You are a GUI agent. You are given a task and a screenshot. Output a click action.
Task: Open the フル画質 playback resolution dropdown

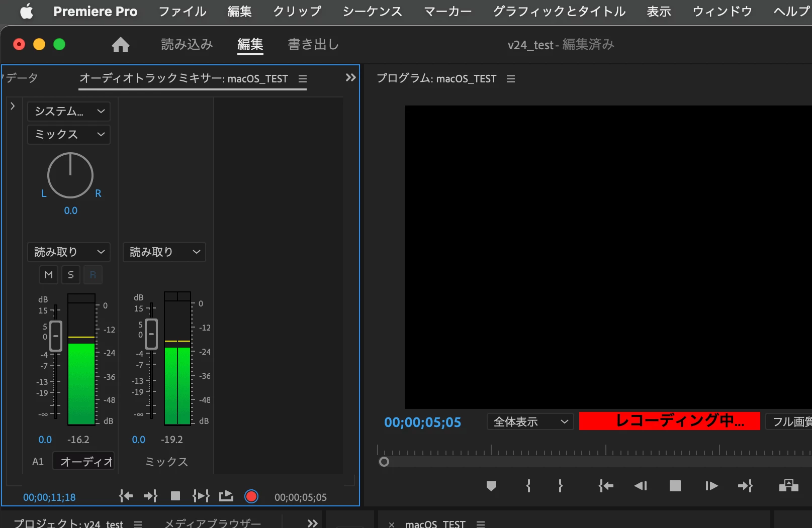(x=789, y=421)
